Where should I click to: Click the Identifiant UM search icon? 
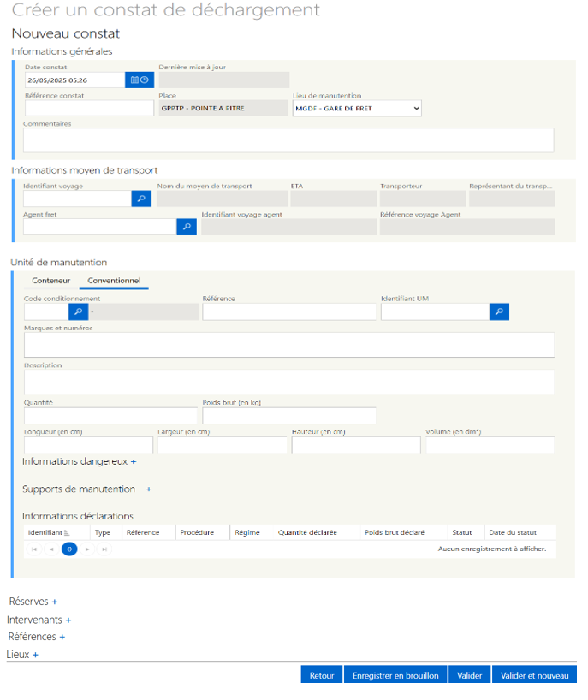click(500, 311)
